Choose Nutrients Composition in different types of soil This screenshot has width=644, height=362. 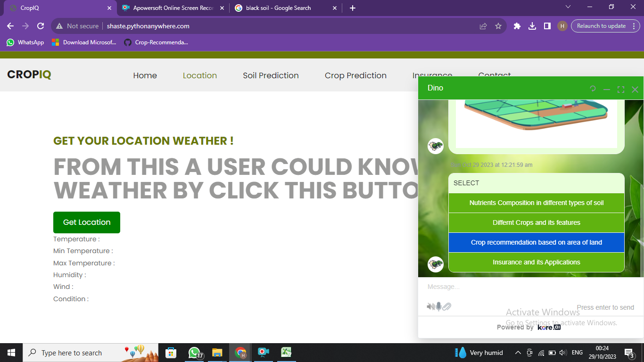click(x=537, y=203)
